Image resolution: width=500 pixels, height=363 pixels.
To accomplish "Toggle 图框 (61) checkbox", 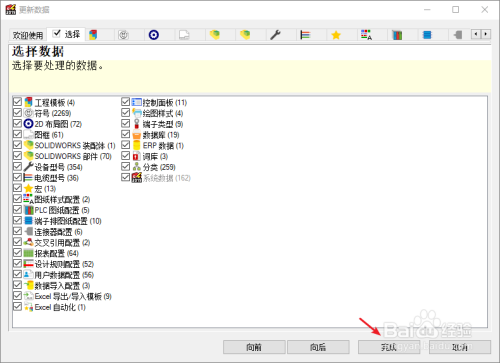I will tap(17, 134).
